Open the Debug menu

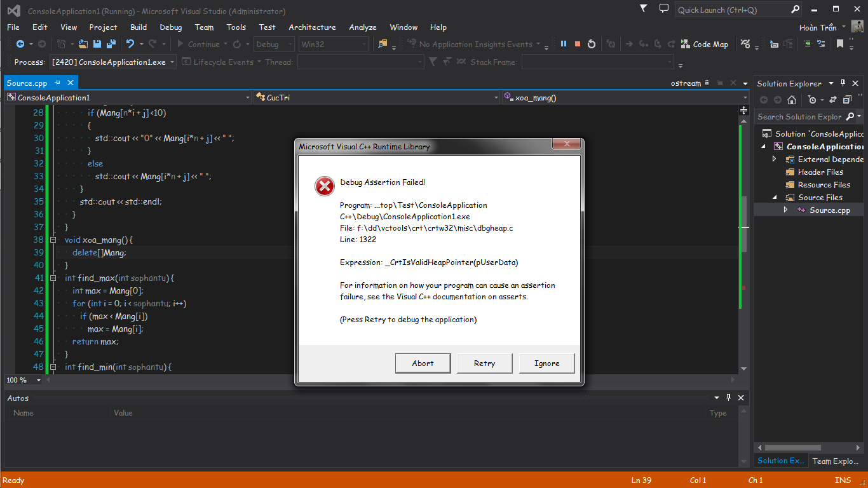tap(170, 27)
